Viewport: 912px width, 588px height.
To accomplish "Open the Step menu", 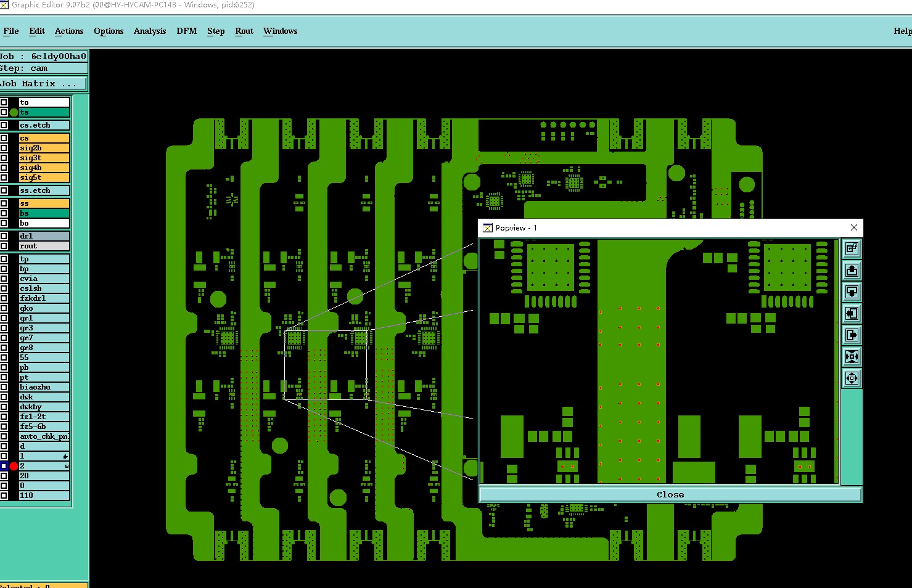I will 216,31.
